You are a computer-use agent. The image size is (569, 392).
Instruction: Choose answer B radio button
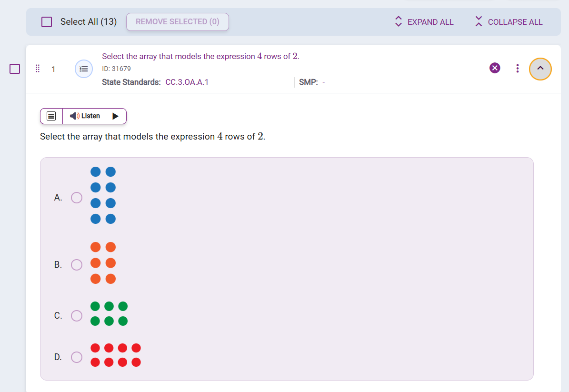coord(76,264)
